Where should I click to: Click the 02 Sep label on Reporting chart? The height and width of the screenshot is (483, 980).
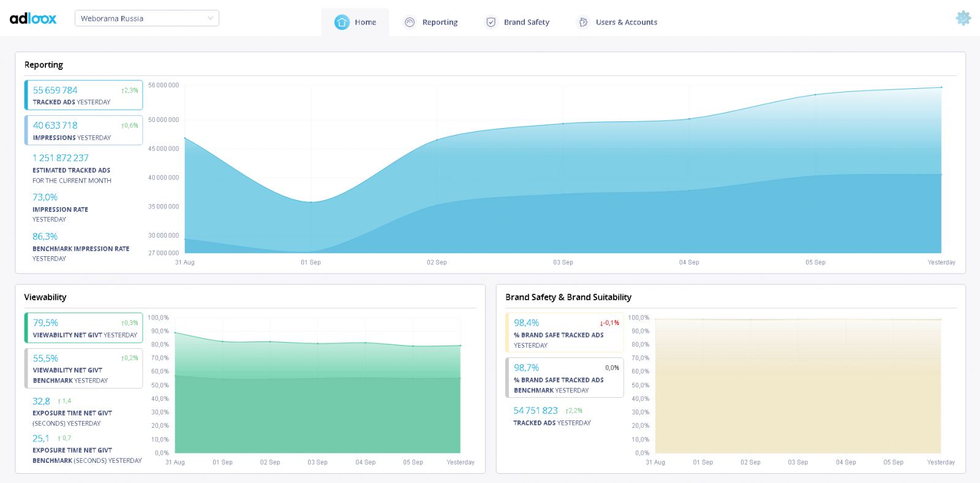(437, 262)
